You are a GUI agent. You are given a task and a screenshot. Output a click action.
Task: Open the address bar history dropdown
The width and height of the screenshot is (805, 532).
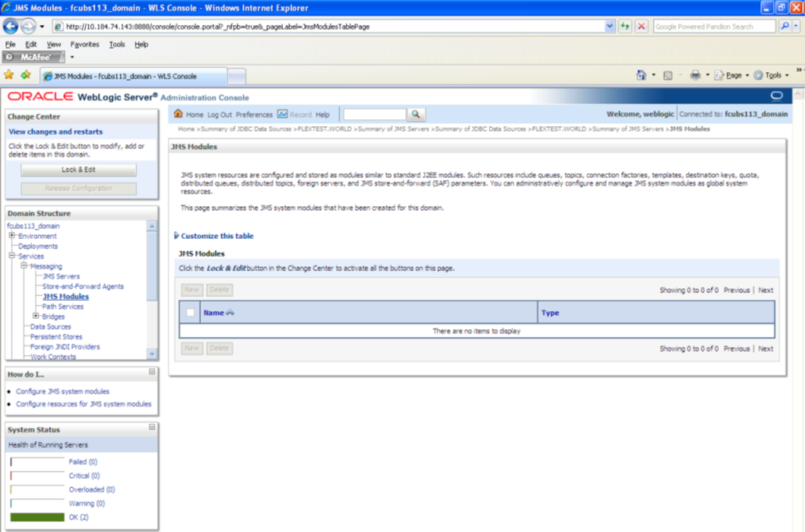(609, 26)
